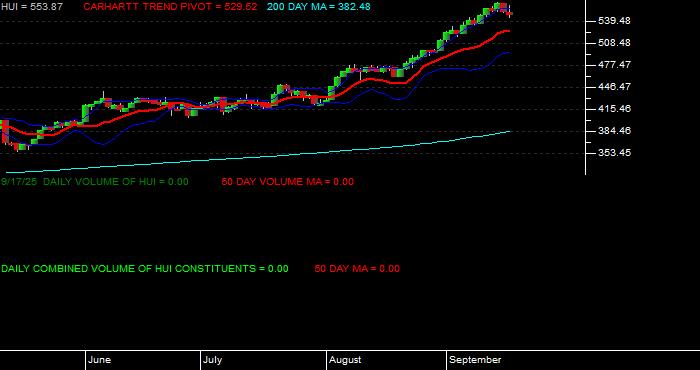This screenshot has height=370, width=700.
Task: Click the August month marker on timeline
Action: (345, 360)
